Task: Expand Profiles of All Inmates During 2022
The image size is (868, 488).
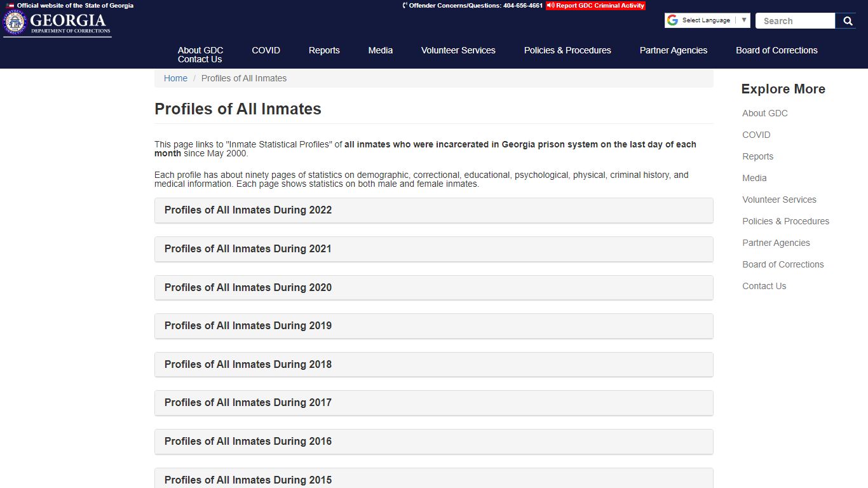Action: coord(434,210)
